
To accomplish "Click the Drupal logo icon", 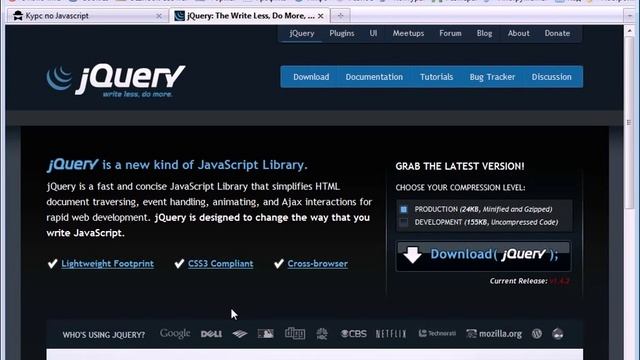I will (558, 334).
